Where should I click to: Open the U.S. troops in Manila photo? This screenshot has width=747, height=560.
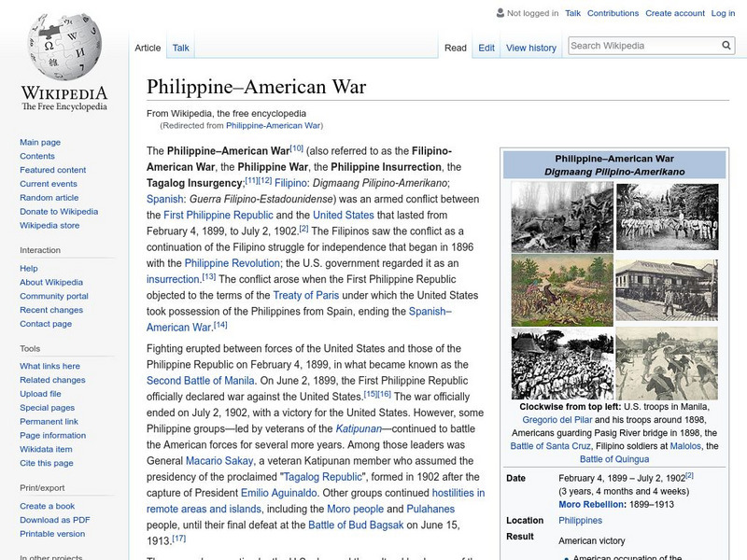pyautogui.click(x=562, y=217)
